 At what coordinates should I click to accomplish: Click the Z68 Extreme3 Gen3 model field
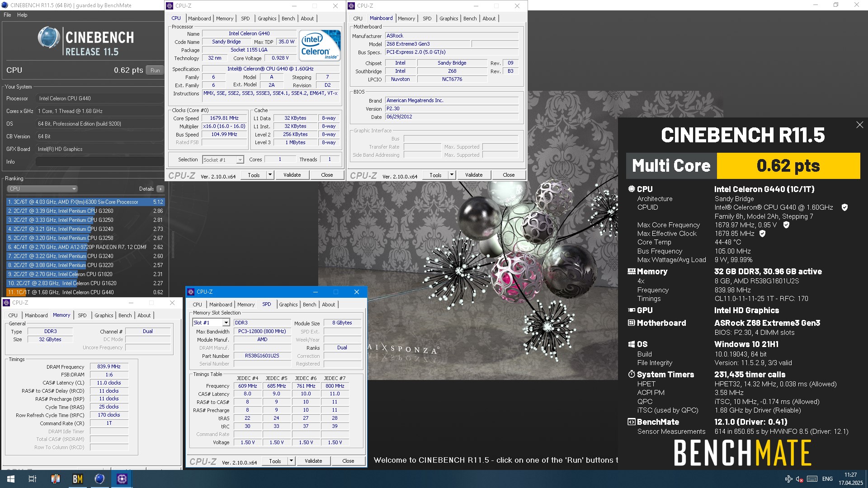[428, 44]
